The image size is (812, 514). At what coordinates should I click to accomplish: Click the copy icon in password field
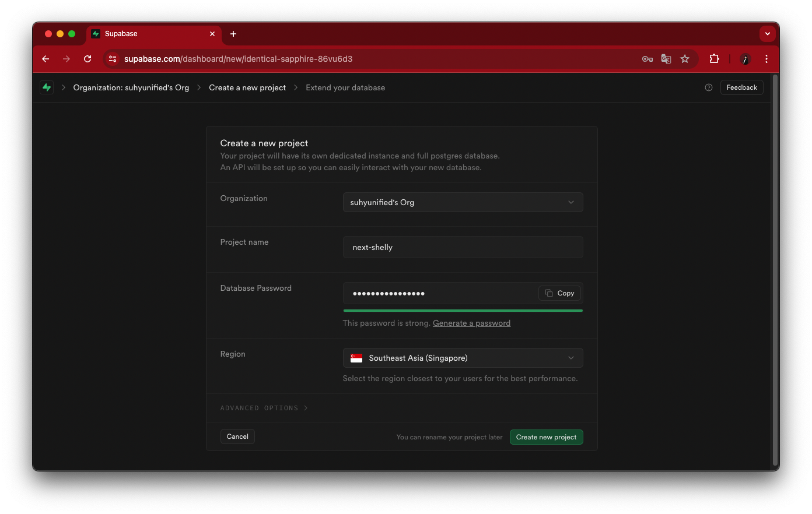(x=549, y=293)
